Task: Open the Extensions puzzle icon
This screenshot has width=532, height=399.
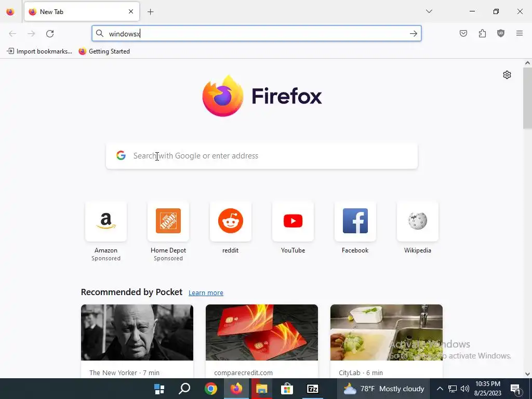Action: click(482, 33)
